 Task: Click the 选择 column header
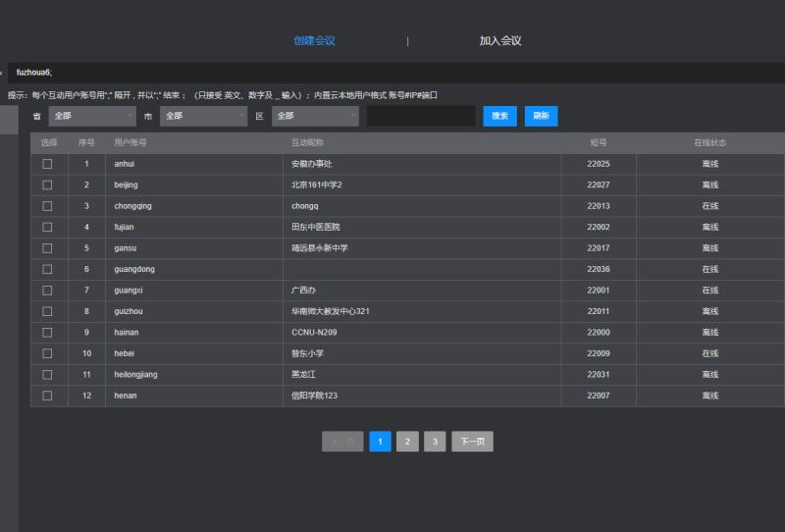(x=49, y=142)
